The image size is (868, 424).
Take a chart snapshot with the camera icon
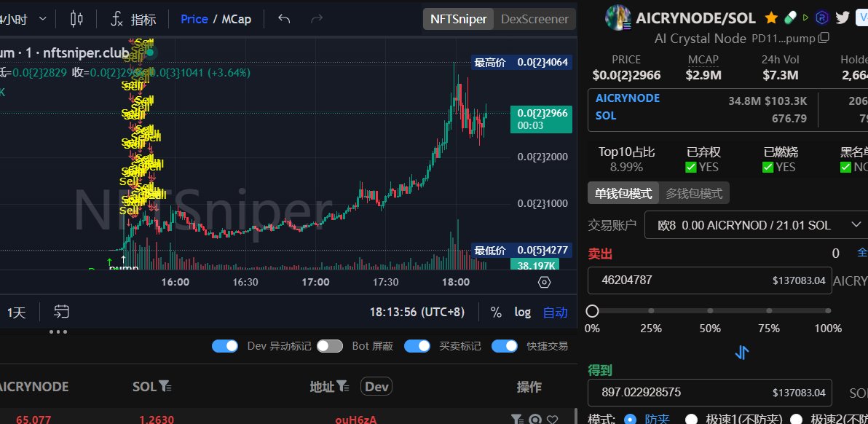pos(544,283)
